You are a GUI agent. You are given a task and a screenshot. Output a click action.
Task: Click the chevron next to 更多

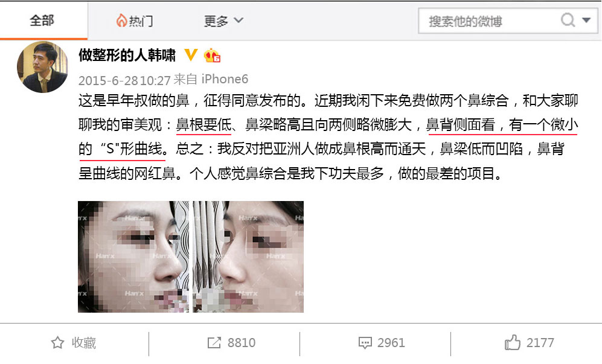pos(239,20)
